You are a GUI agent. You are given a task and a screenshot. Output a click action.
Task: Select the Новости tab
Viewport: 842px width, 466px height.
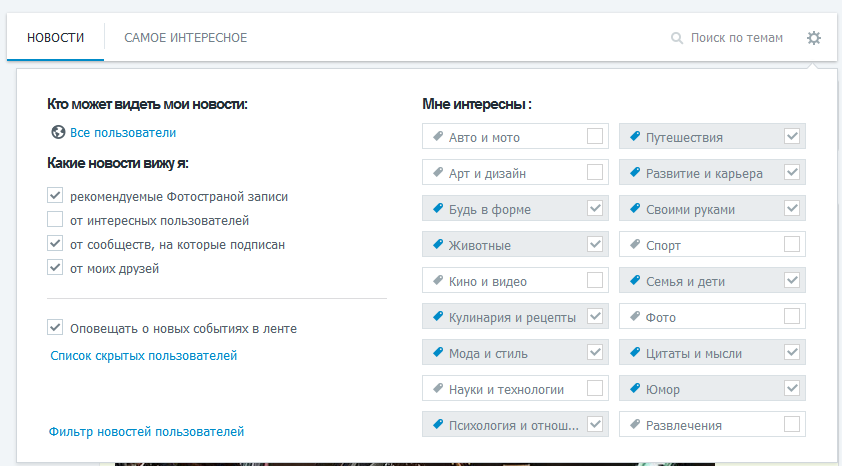tap(55, 38)
